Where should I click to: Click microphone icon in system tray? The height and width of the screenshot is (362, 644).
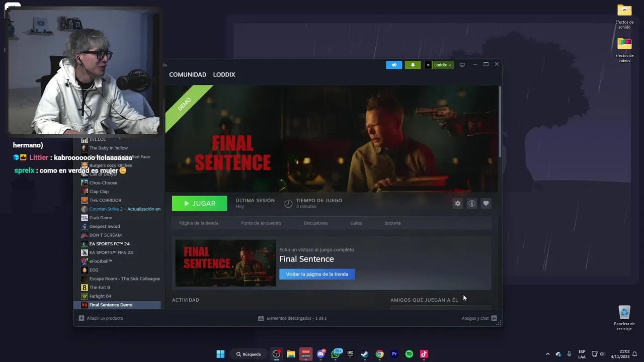click(x=569, y=354)
